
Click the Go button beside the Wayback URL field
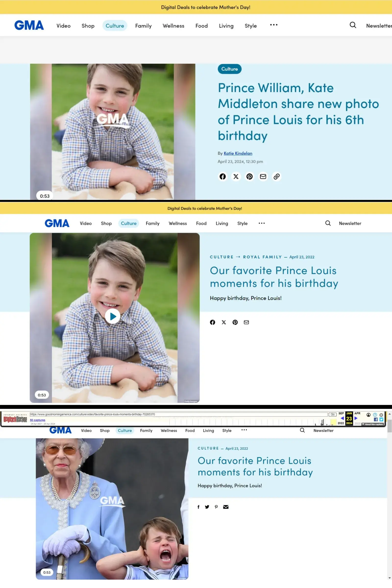(x=332, y=414)
